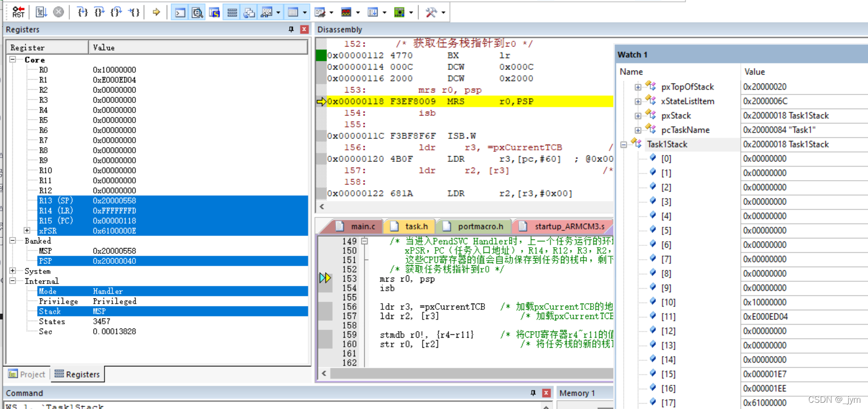
Task: Expand pxStack in Watch 1
Action: 638,116
